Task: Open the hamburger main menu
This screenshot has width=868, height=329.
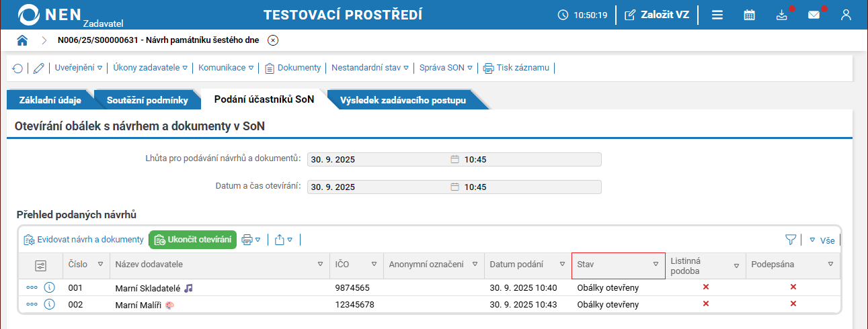Action: point(717,15)
